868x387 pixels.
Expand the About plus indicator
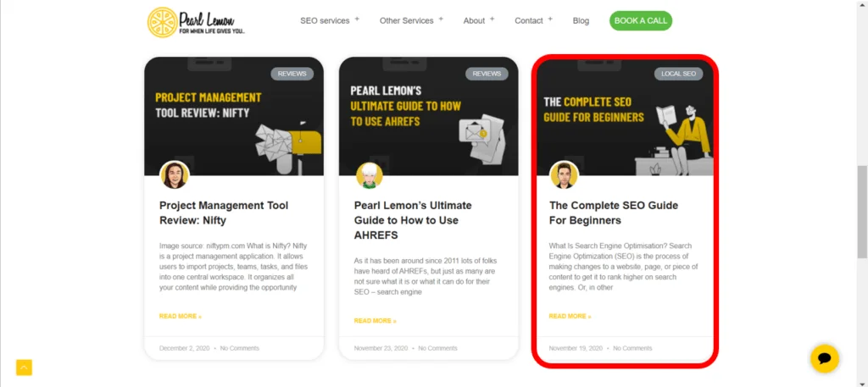(492, 19)
